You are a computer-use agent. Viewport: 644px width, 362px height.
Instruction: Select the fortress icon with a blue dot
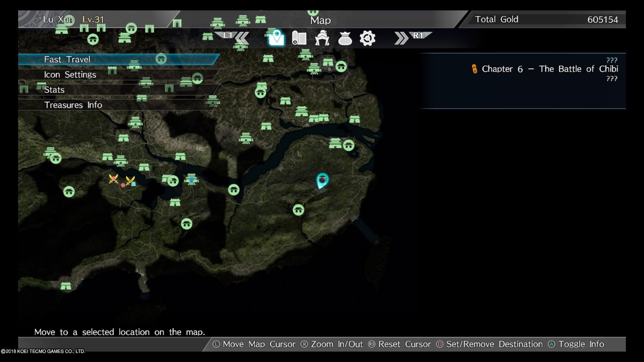pyautogui.click(x=191, y=179)
